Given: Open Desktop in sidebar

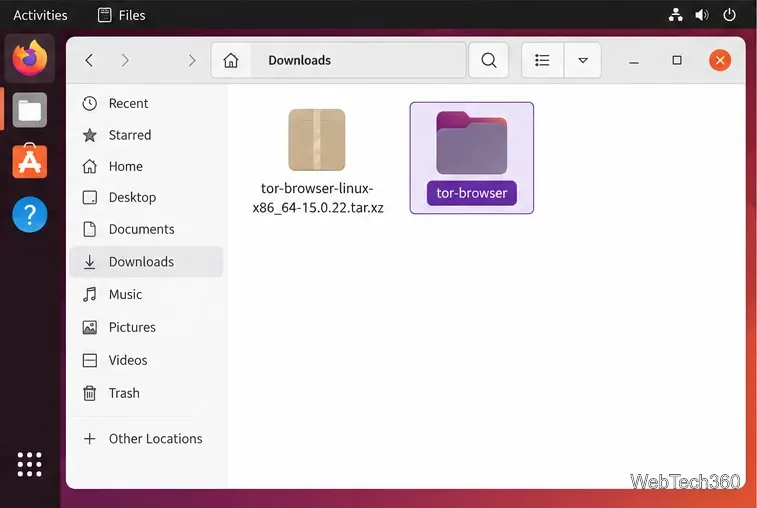Looking at the screenshot, I should point(147,198).
